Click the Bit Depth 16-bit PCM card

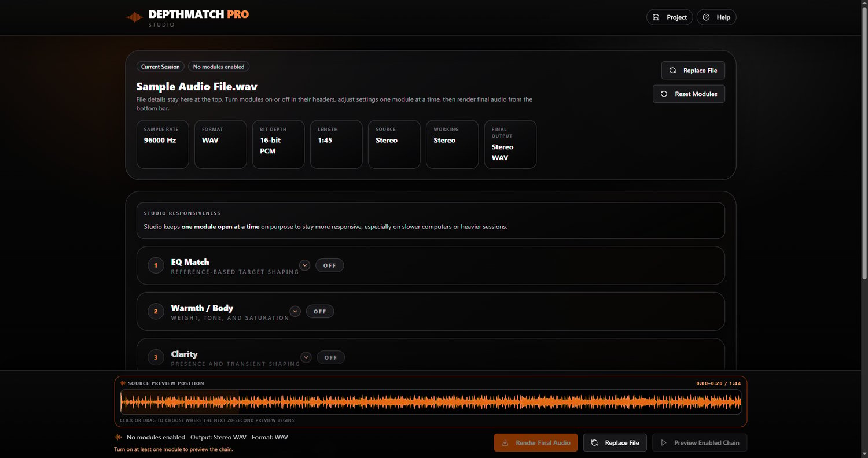tap(278, 144)
